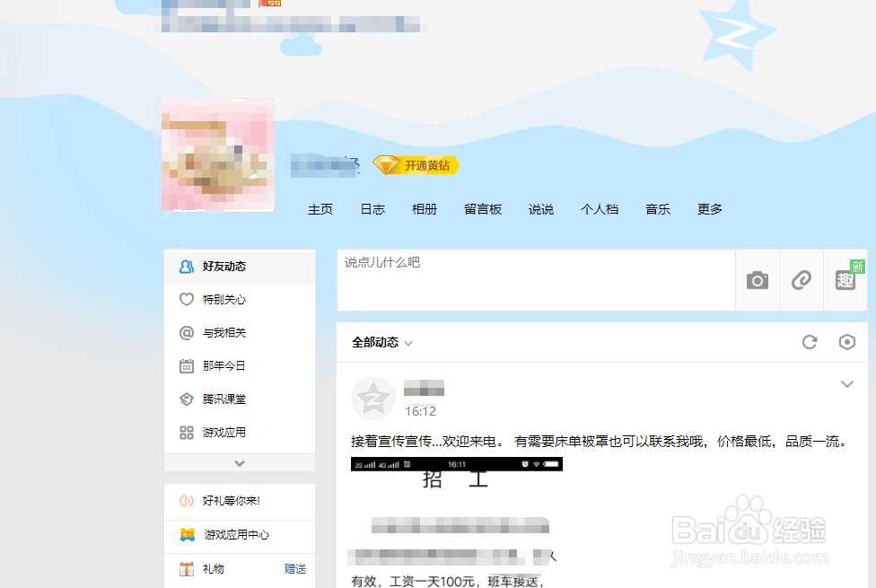Click the link attachment icon in the post box

pyautogui.click(x=802, y=280)
